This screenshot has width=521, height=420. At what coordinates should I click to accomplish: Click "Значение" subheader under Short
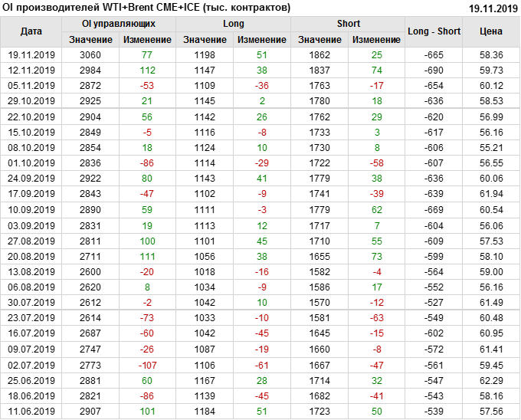(x=319, y=39)
